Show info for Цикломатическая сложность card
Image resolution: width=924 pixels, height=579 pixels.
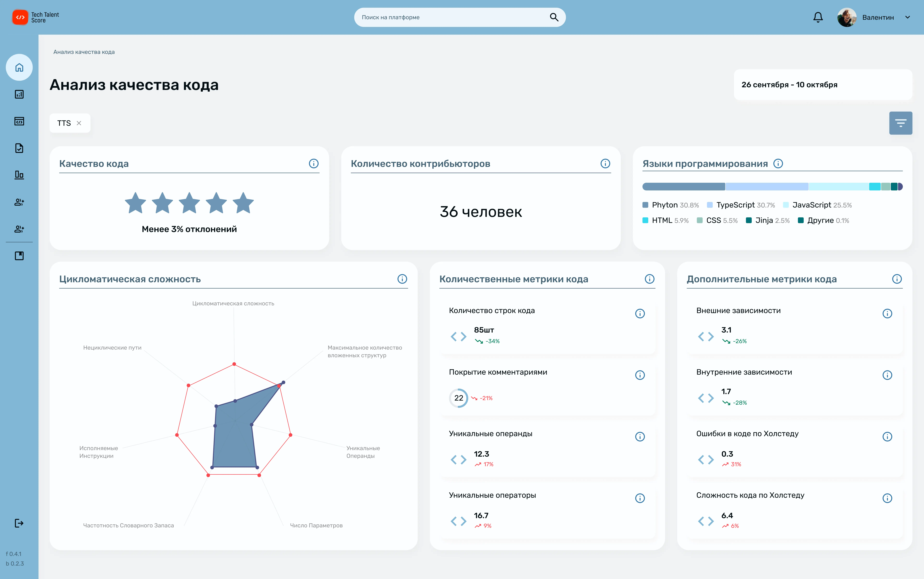coord(402,279)
